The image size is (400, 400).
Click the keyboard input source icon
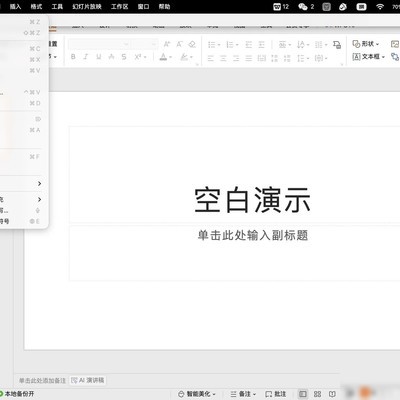point(361,6)
